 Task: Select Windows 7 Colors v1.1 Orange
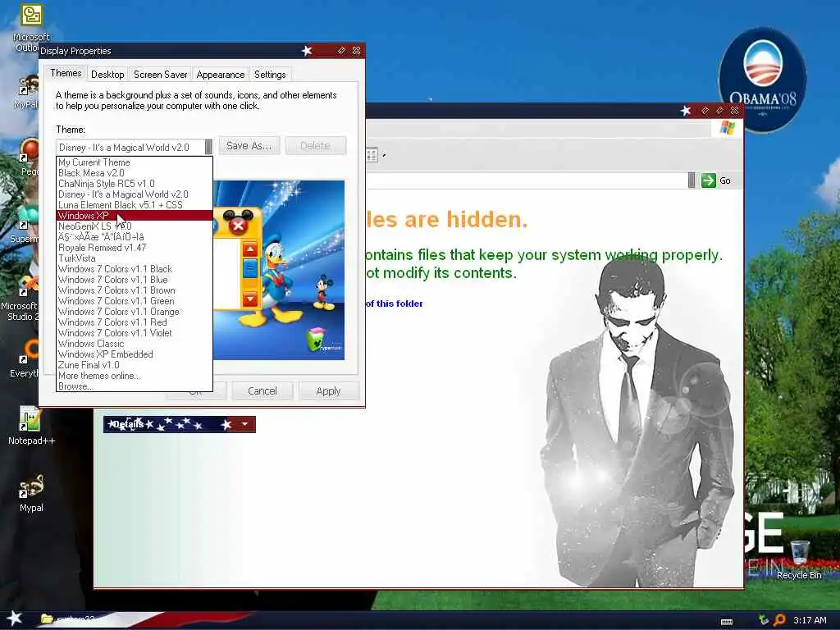pyautogui.click(x=135, y=312)
